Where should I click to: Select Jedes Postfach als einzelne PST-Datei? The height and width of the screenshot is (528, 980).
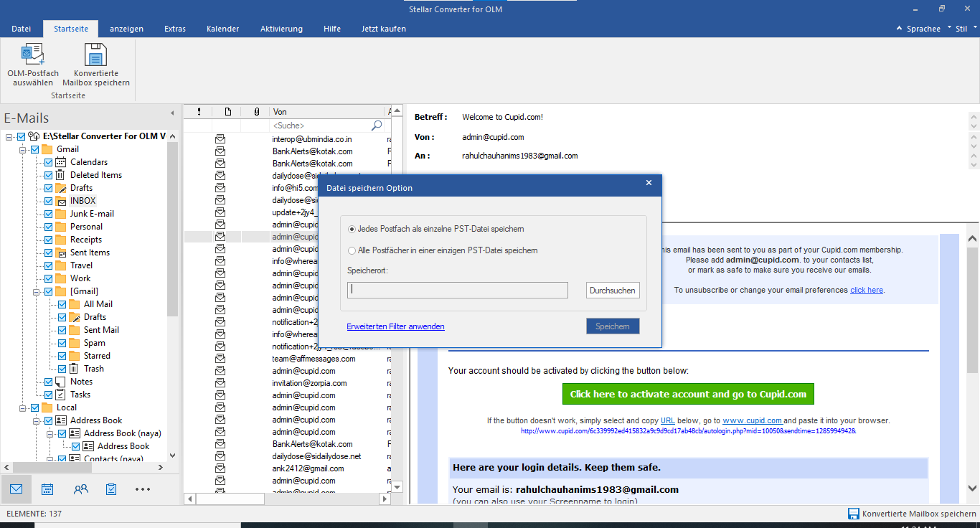pyautogui.click(x=352, y=229)
